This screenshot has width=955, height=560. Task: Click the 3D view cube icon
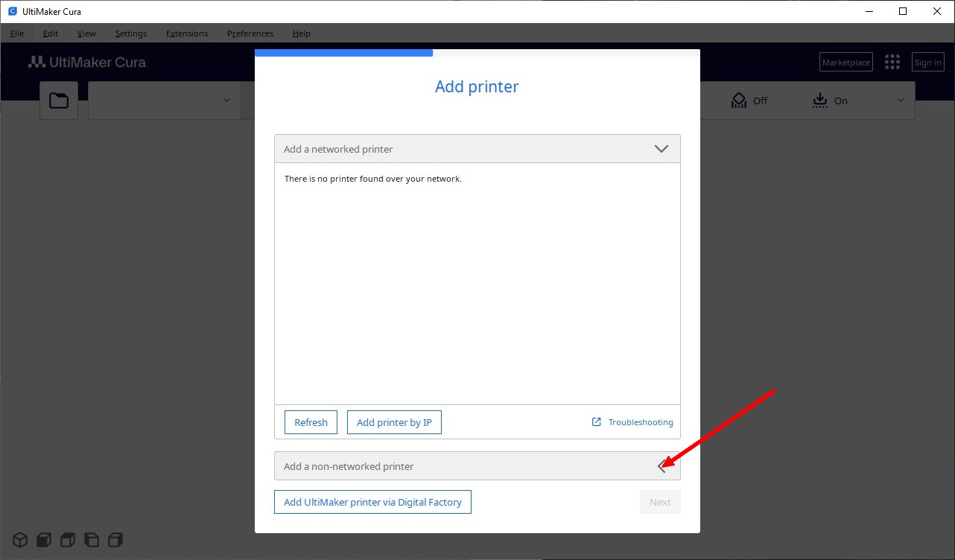click(20, 539)
